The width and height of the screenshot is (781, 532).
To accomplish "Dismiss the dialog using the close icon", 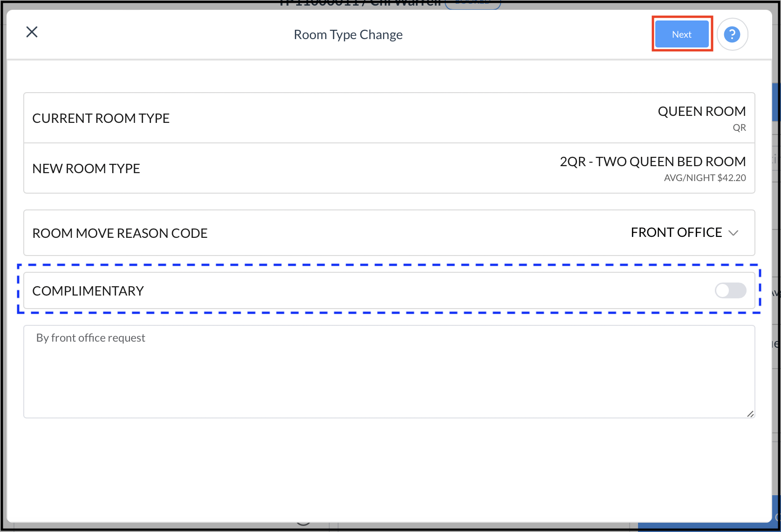I will pyautogui.click(x=32, y=32).
